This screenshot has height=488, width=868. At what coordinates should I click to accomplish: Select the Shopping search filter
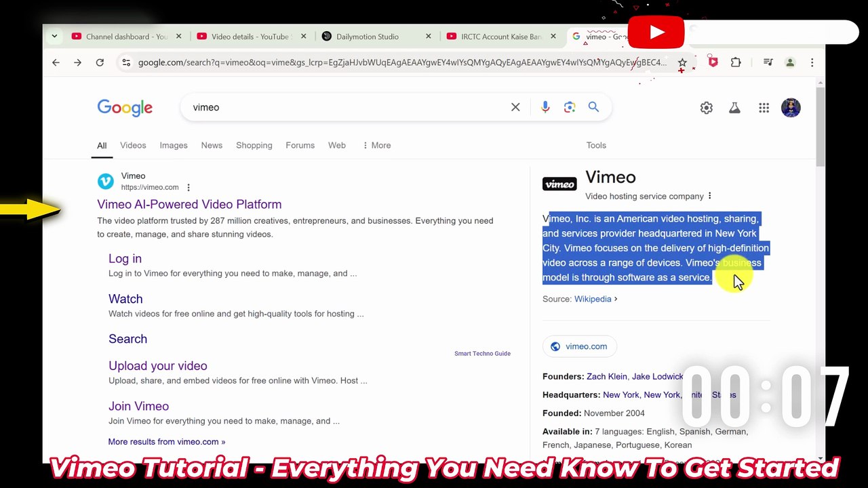(x=254, y=145)
